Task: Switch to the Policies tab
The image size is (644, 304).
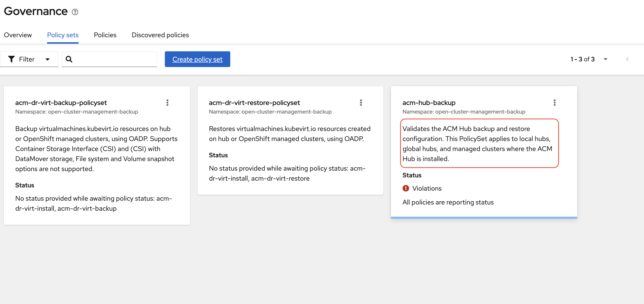Action: click(105, 35)
